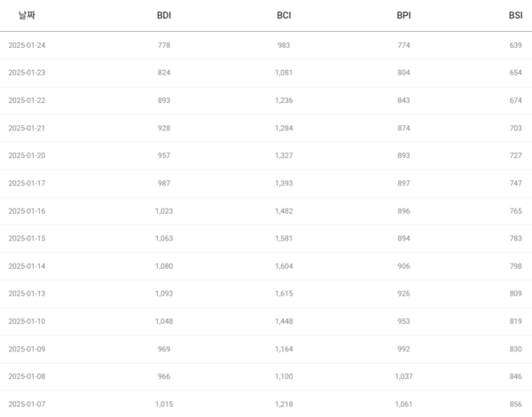Click the BDI column header
The width and height of the screenshot is (532, 417).
coord(164,15)
